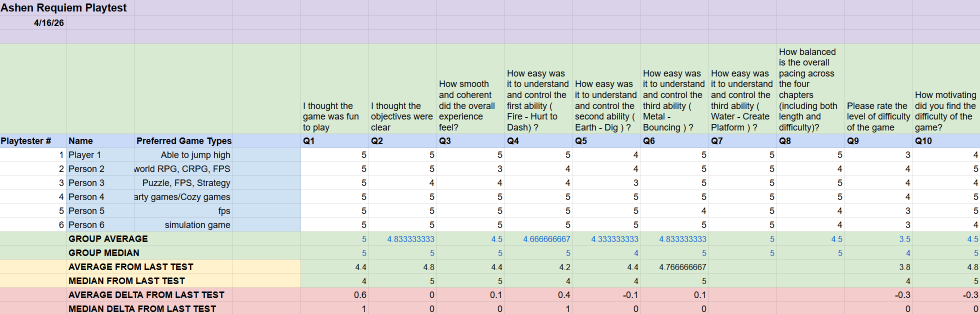This screenshot has width=980, height=314.
Task: Select the 4.666666667 group average for Q4
Action: coord(539,239)
